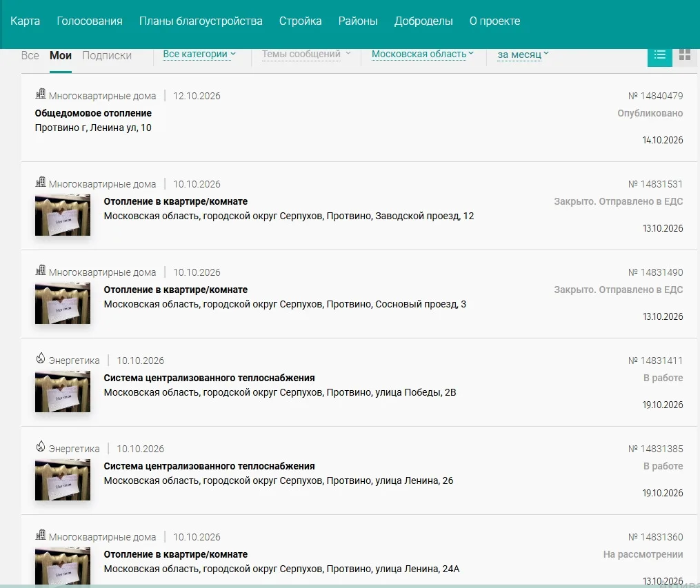The image size is (700, 588).
Task: Open heating report for Сосновый проезд, 3
Action: click(175, 290)
